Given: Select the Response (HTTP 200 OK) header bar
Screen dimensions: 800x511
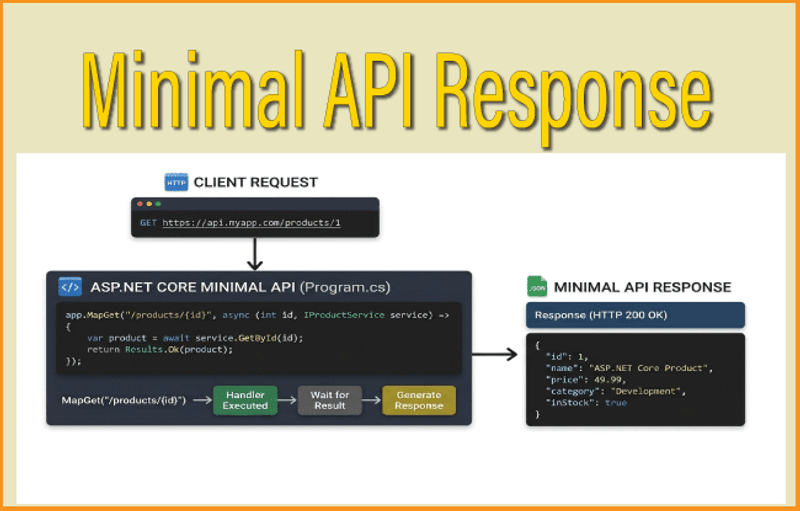Looking at the screenshot, I should click(635, 315).
